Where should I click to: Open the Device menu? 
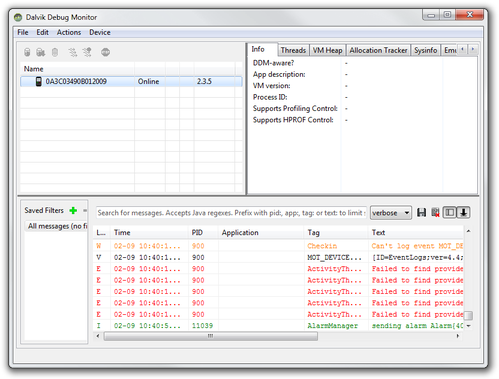(100, 32)
